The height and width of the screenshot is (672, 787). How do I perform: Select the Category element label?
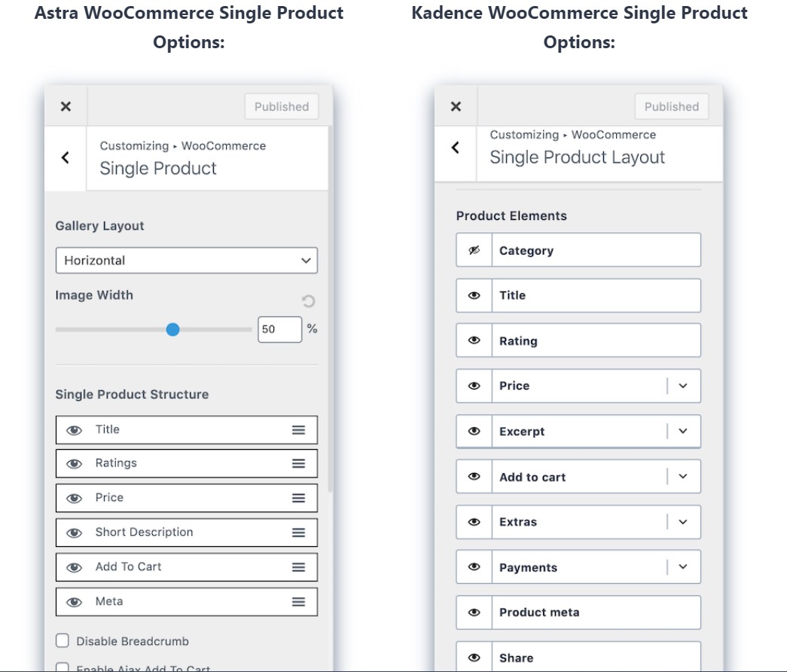526,251
